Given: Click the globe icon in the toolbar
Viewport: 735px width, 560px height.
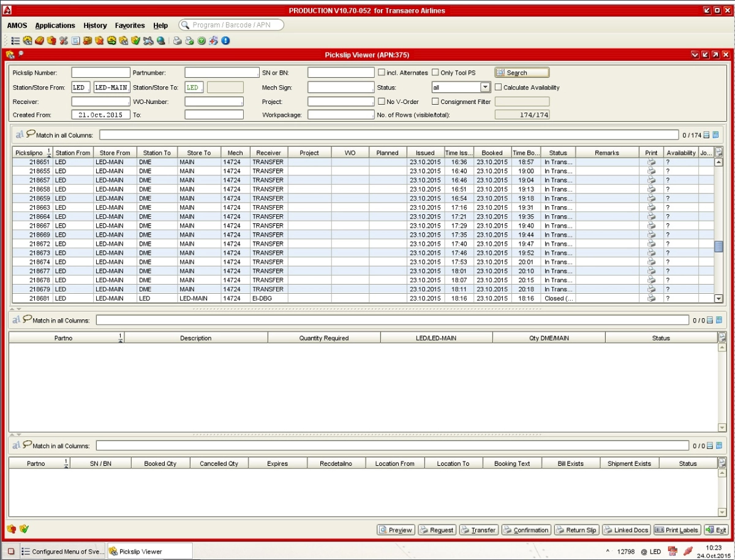Looking at the screenshot, I should click(160, 41).
